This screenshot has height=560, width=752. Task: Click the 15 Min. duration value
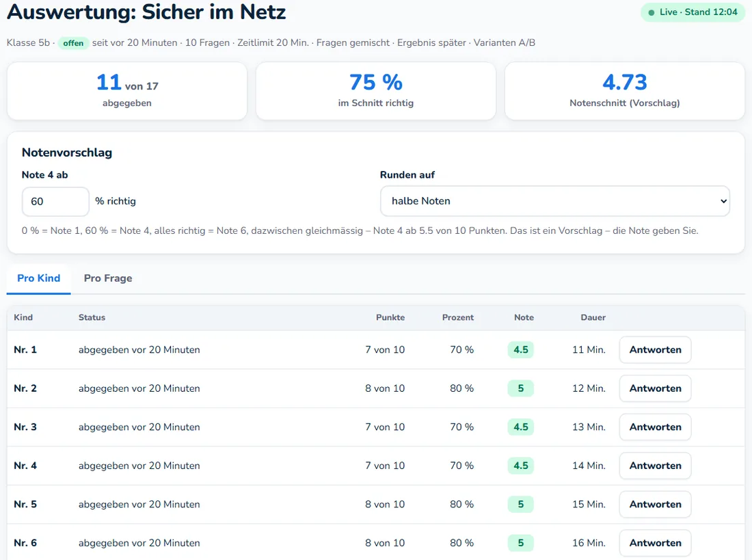[589, 505]
